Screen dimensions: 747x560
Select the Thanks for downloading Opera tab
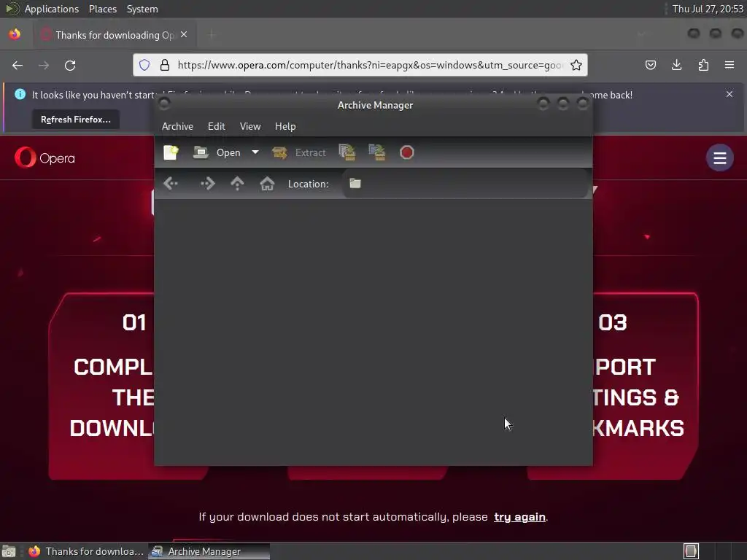(114, 35)
